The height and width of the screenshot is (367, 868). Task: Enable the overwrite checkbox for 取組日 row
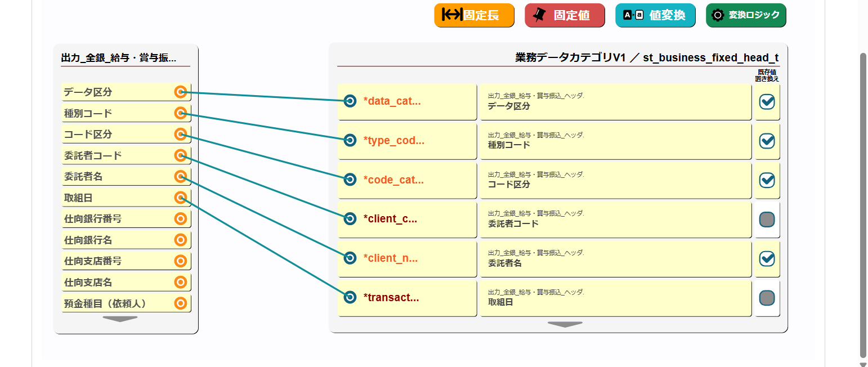pos(767,297)
